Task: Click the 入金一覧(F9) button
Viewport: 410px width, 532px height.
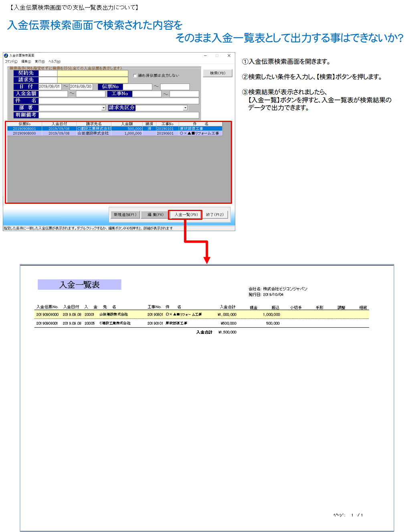Action: pyautogui.click(x=186, y=215)
